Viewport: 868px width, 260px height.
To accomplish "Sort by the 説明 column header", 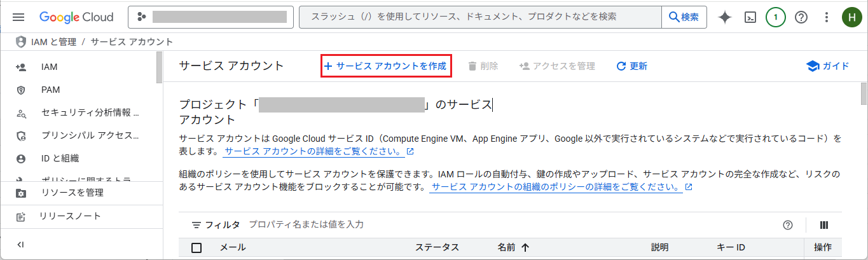I will pyautogui.click(x=659, y=248).
